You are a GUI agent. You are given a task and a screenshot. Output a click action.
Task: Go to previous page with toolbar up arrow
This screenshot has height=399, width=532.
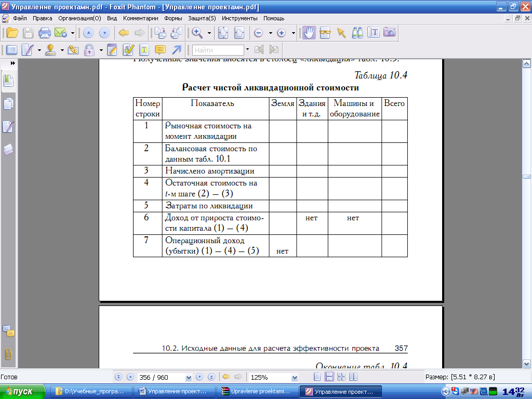pyautogui.click(x=88, y=33)
